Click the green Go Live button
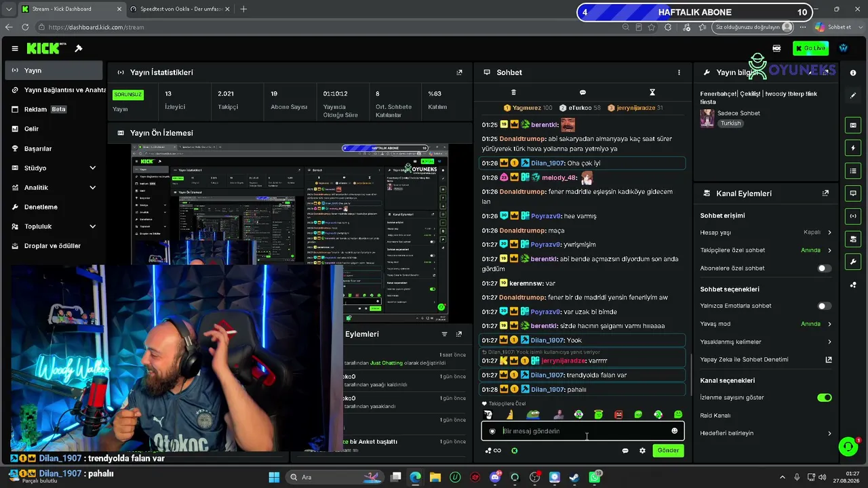This screenshot has height=488, width=868. [x=810, y=49]
